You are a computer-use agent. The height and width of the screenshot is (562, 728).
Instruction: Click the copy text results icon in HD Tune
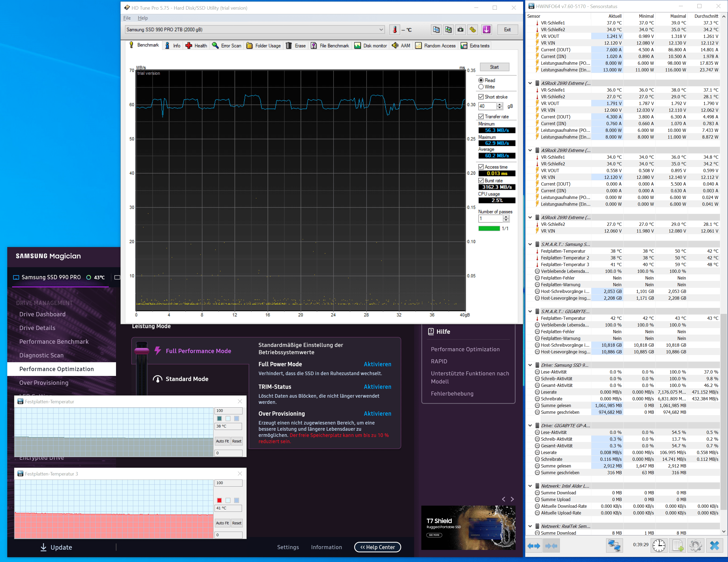pyautogui.click(x=436, y=30)
